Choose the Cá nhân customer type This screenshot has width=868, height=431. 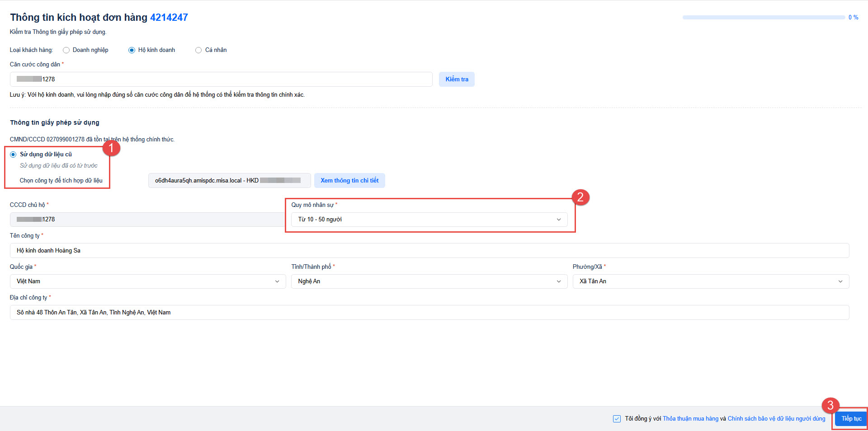tap(198, 50)
